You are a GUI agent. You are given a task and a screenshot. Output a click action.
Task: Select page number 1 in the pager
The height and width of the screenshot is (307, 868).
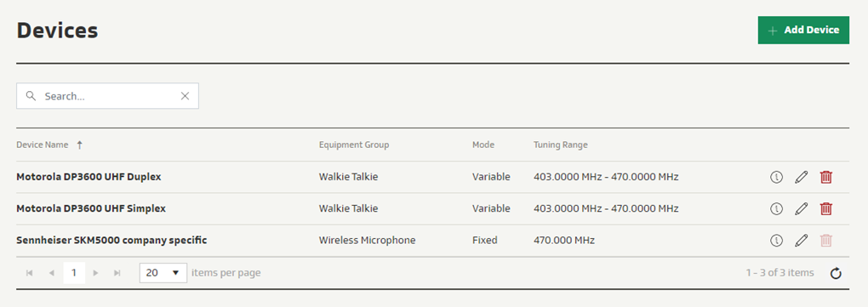[x=74, y=273]
